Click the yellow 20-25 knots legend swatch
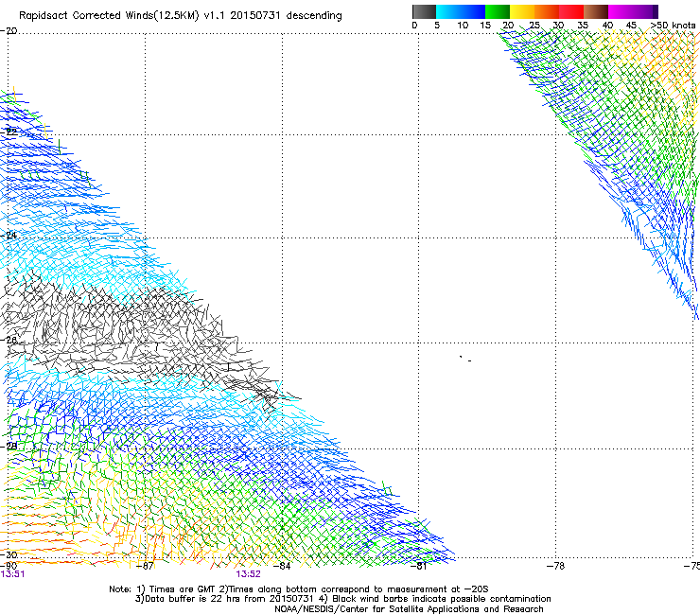This screenshot has width=700, height=615. (521, 11)
